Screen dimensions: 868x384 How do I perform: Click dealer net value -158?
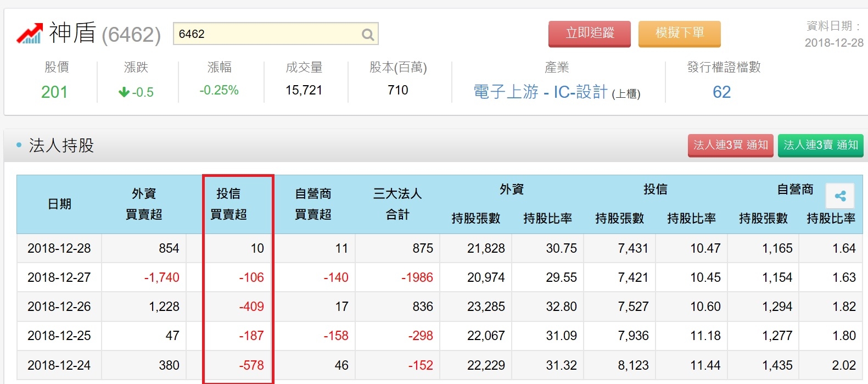pos(336,336)
